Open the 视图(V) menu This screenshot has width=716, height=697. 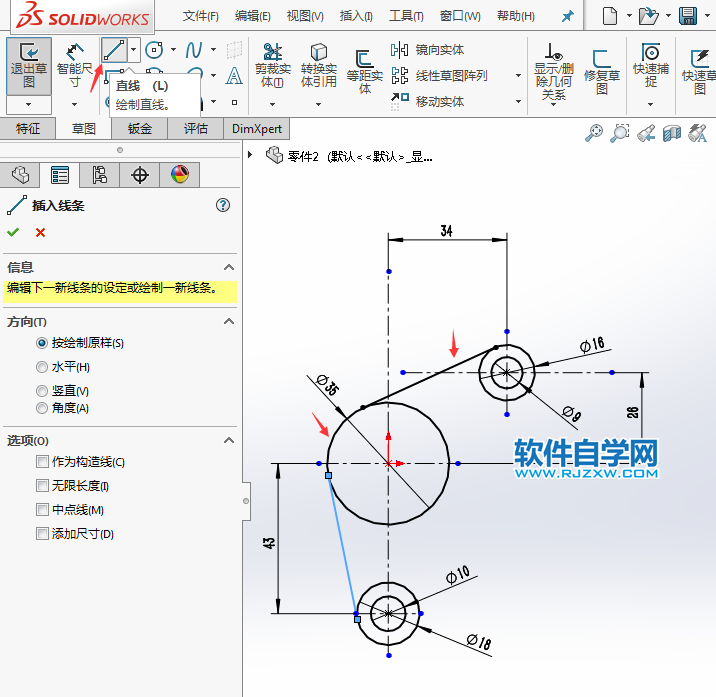point(305,16)
